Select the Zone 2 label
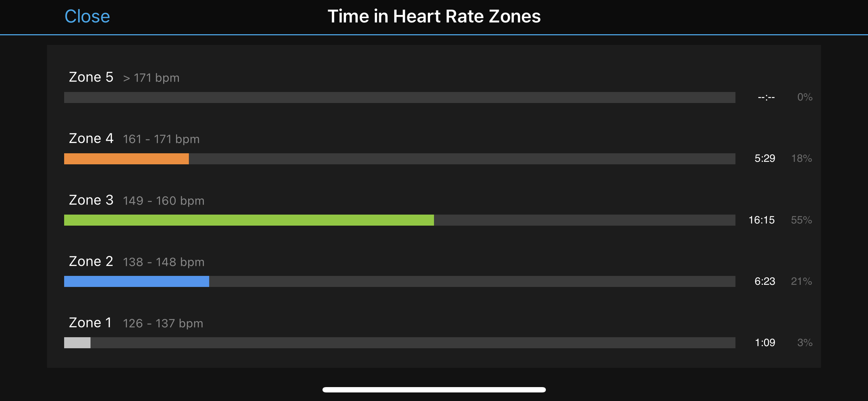 91,261
